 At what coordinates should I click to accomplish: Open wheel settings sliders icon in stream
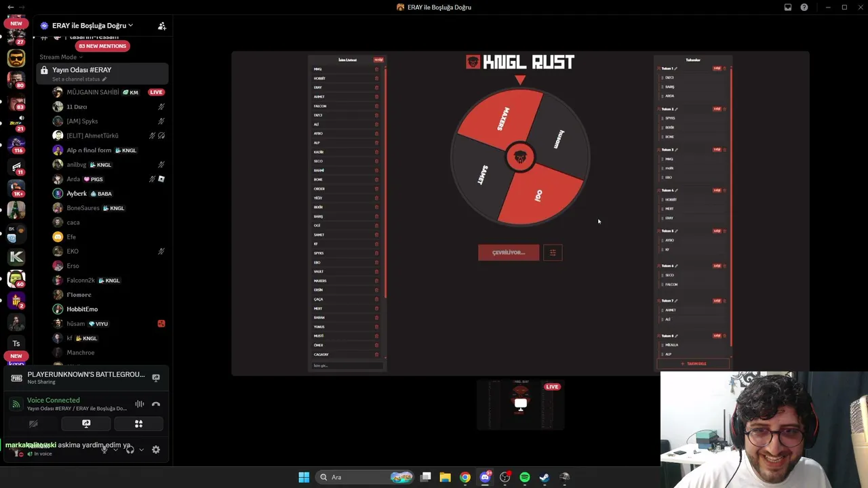point(553,253)
